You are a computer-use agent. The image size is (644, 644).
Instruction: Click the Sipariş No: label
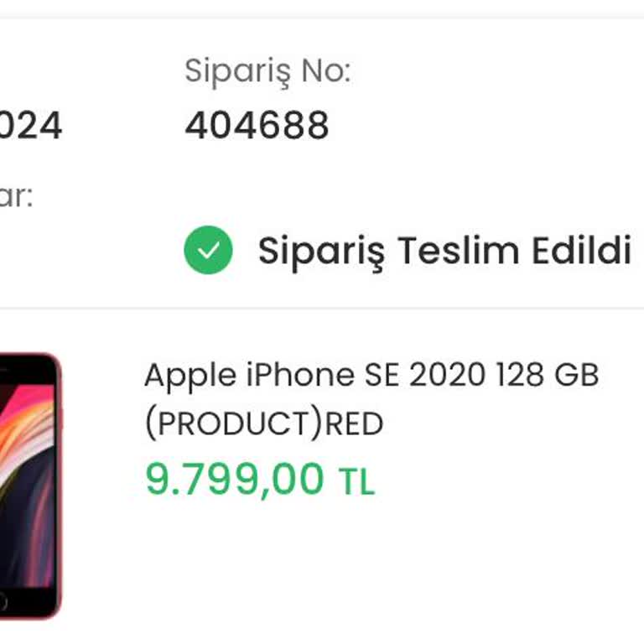[x=267, y=71]
